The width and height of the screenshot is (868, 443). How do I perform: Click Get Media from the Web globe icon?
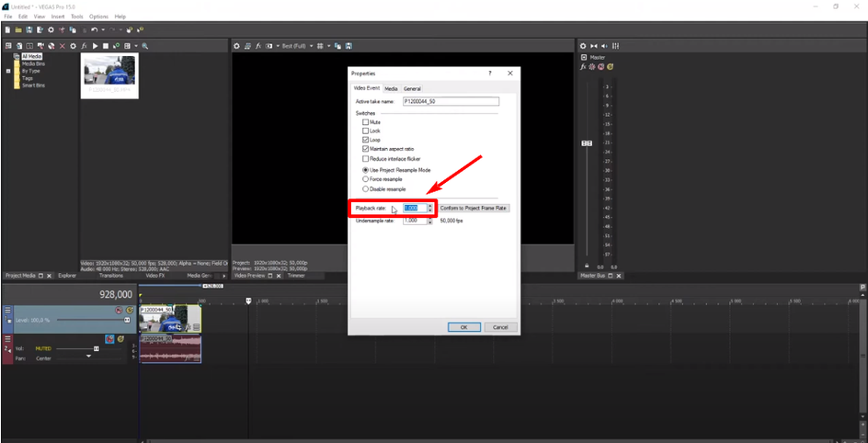51,46
